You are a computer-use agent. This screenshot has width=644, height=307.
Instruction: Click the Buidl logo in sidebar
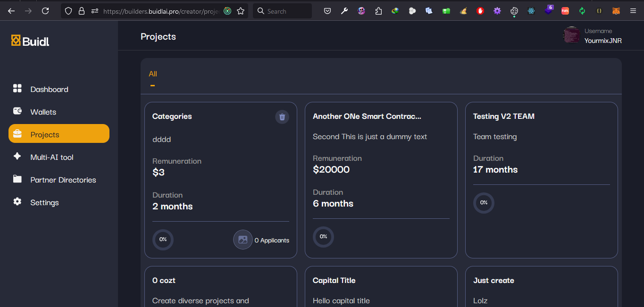coord(30,41)
